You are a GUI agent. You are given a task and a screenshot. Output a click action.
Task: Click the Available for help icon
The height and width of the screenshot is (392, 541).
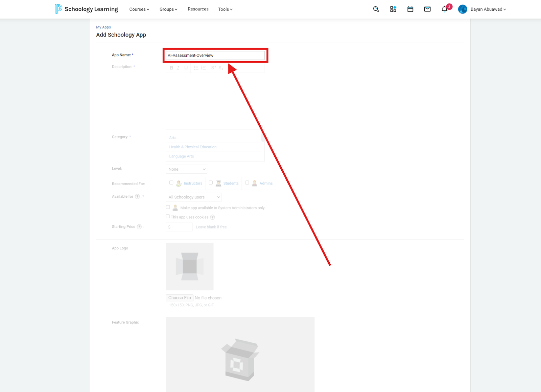pos(137,196)
